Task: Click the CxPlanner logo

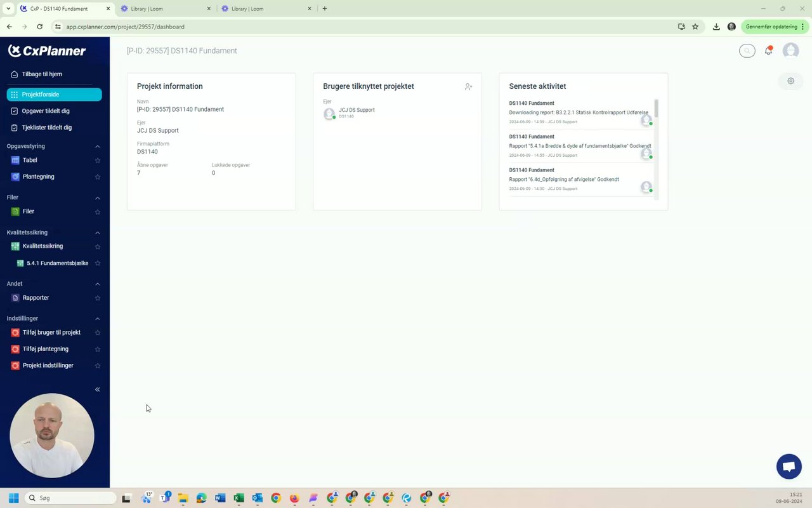Action: 47,51
